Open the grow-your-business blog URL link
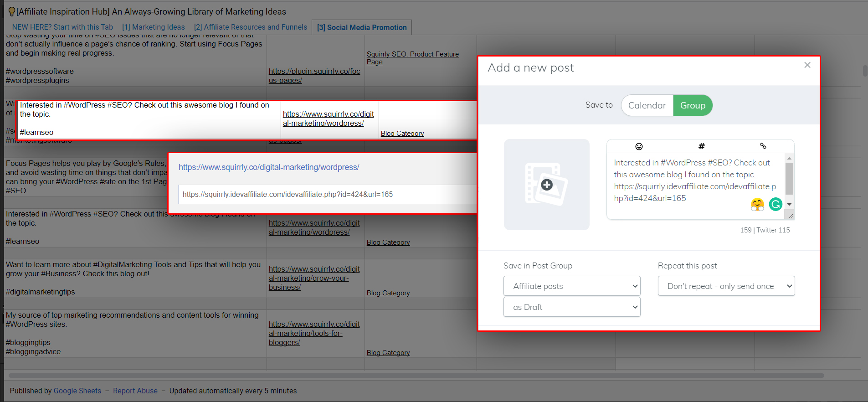The height and width of the screenshot is (402, 868). click(314, 278)
